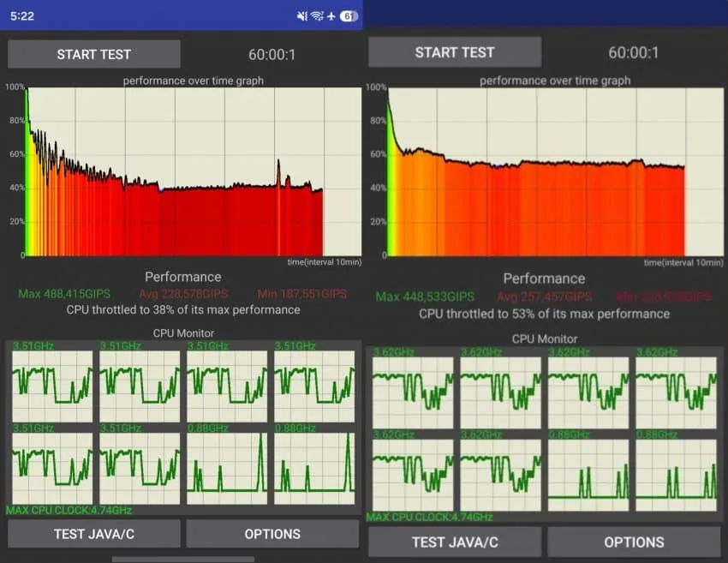Tap the 'CPU throttled to 38%' message
Image resolution: width=728 pixels, height=563 pixels.
183,310
